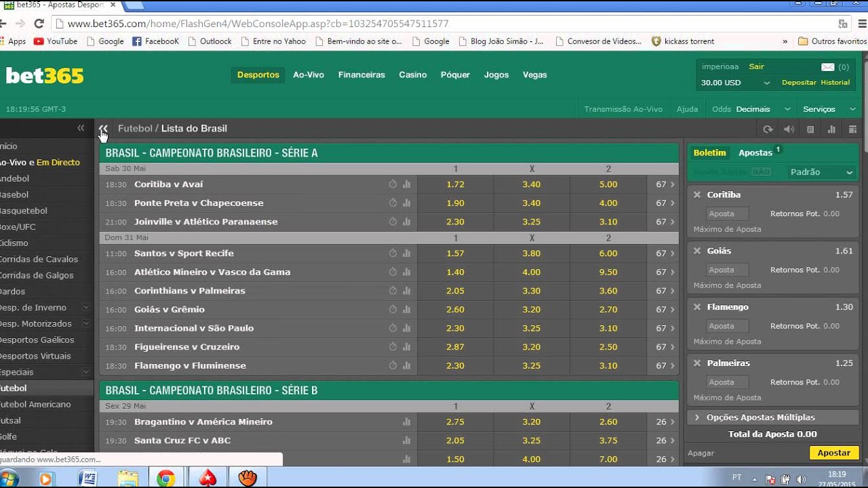868x488 pixels.
Task: Open 67 markets for Coritiba v Avaí
Action: pos(665,184)
